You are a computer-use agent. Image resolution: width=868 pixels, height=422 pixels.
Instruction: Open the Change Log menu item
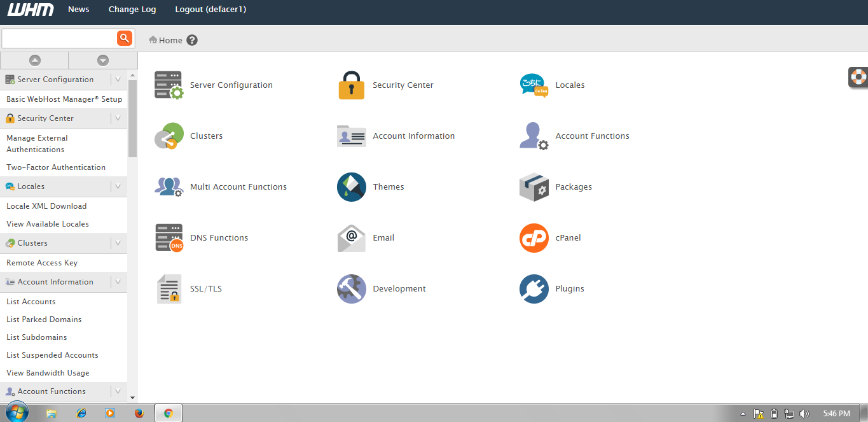[132, 10]
